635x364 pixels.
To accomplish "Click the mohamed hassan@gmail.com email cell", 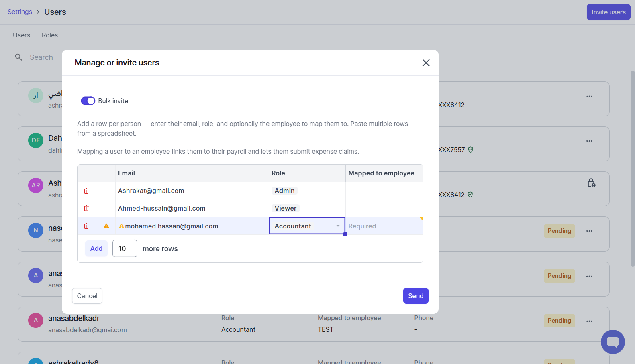I will click(192, 226).
